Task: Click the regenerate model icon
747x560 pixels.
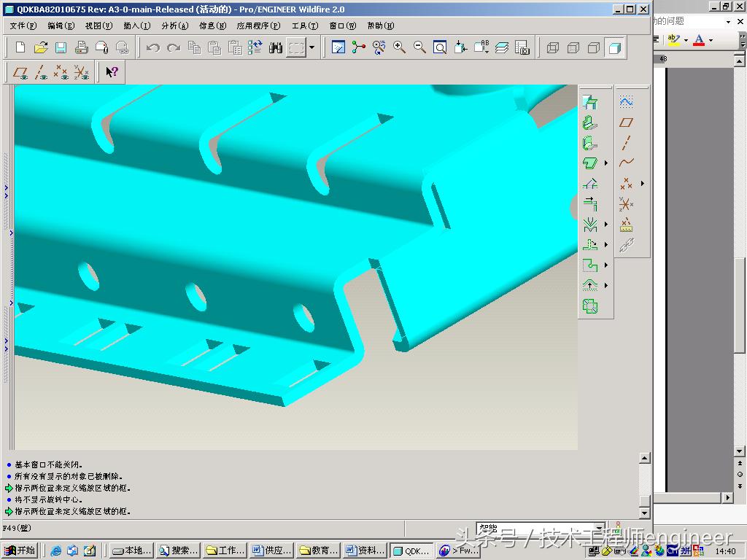Action: coord(255,47)
